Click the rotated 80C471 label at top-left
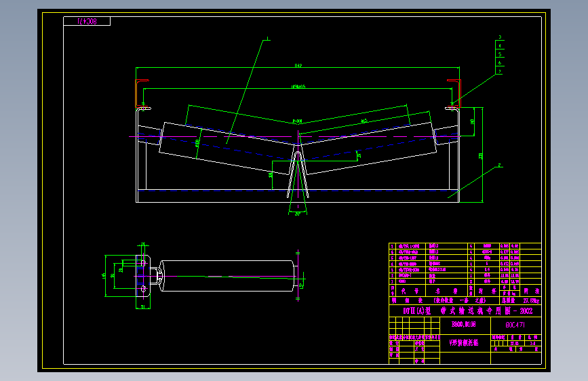Image resolution: width=588 pixels, height=381 pixels. [87, 22]
